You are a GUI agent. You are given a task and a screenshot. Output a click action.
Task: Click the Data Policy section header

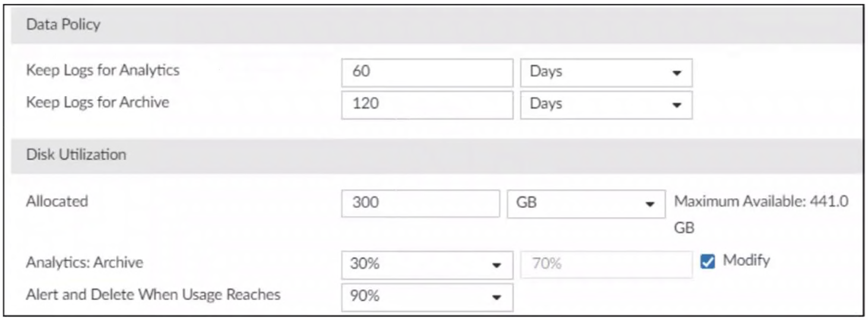64,25
